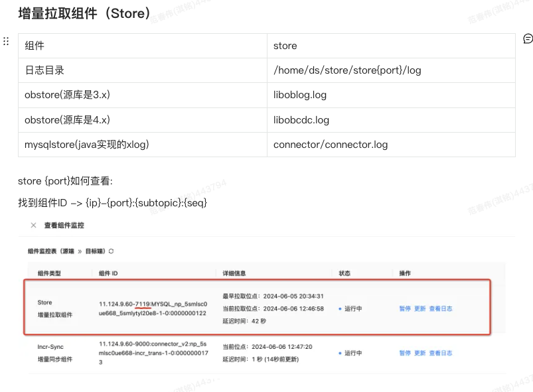Click the 找到组件ID -> {ip}-{port} line
The image size is (533, 392).
click(113, 203)
